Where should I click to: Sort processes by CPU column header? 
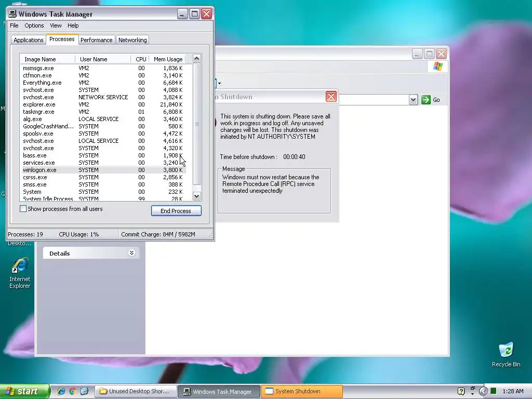click(140, 59)
